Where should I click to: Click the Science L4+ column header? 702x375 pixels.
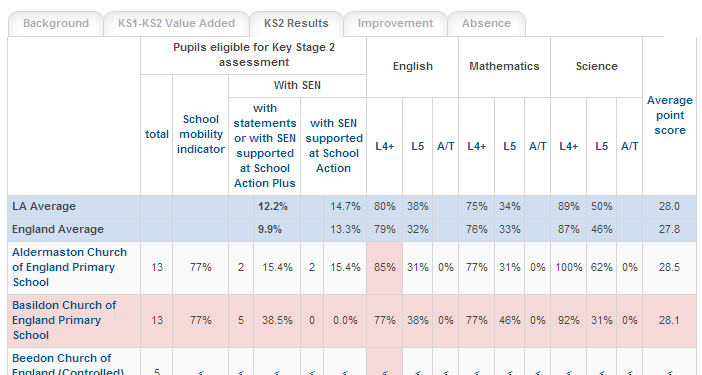point(569,146)
